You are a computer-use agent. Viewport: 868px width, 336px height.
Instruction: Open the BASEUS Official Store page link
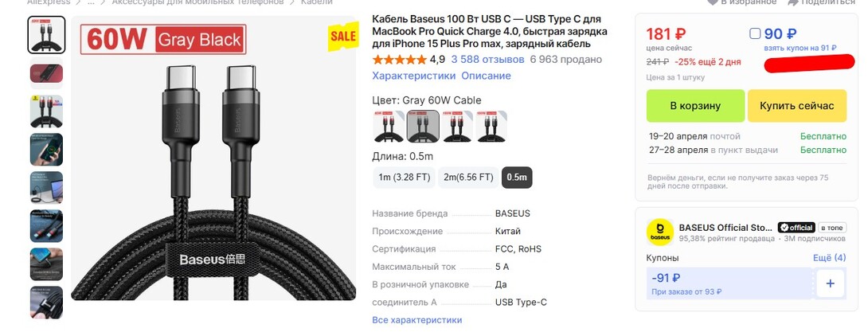(x=725, y=227)
